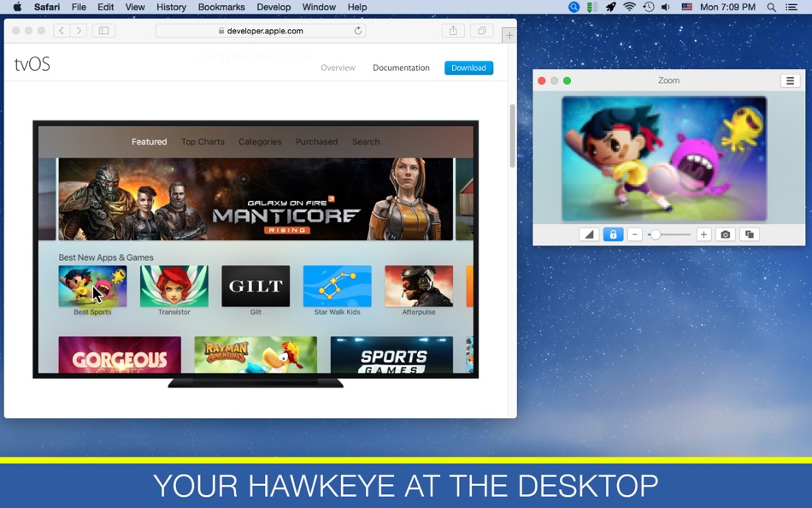This screenshot has height=508, width=812.
Task: Click the tvOS page title
Action: [x=32, y=64]
